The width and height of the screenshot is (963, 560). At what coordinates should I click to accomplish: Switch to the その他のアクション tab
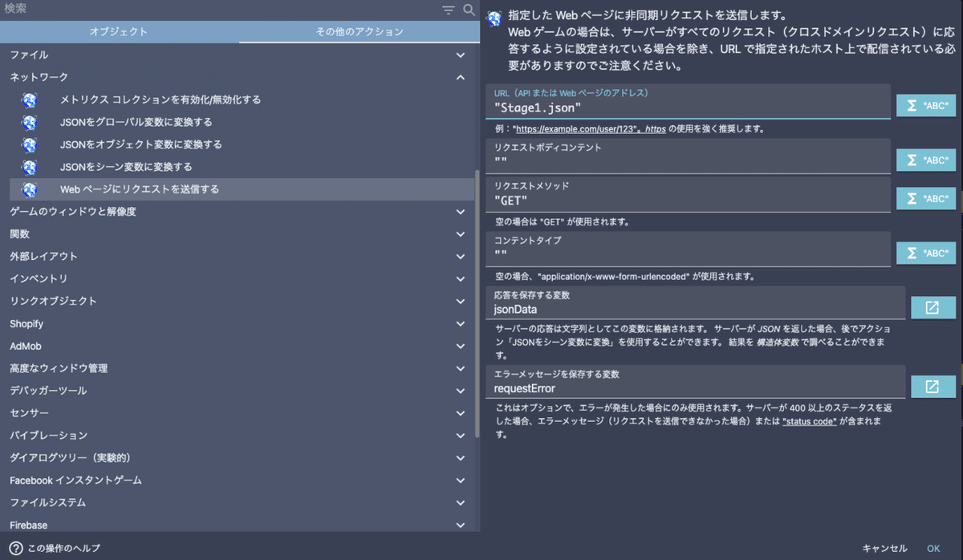coord(360,32)
